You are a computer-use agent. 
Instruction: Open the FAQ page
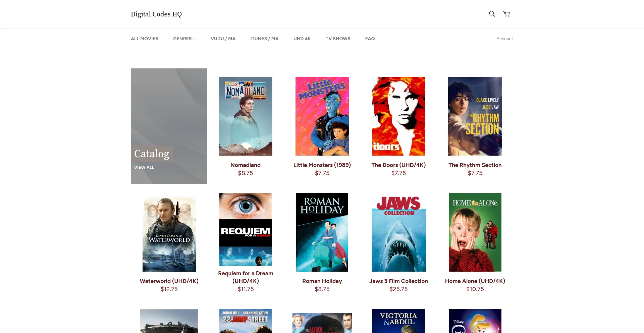pyautogui.click(x=370, y=39)
